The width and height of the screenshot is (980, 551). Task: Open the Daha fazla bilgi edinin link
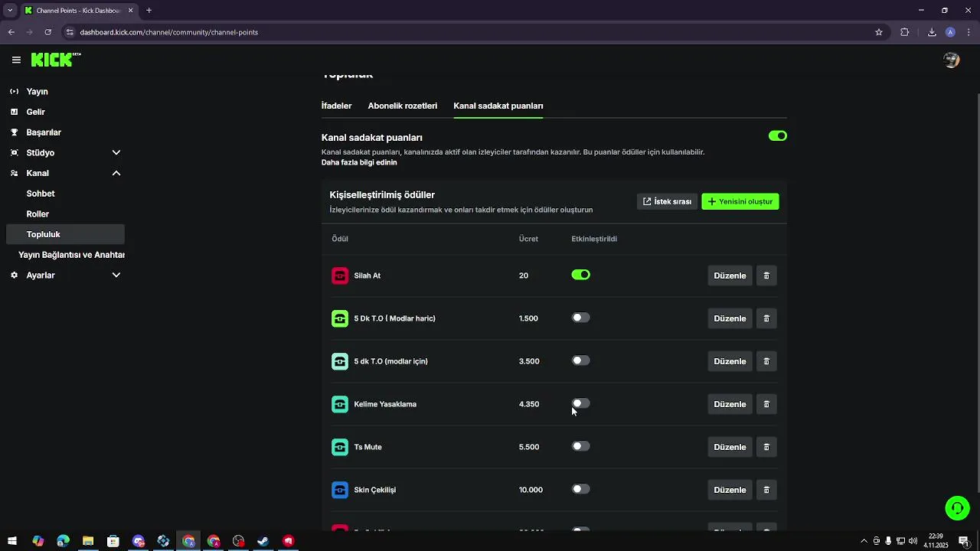click(x=359, y=162)
